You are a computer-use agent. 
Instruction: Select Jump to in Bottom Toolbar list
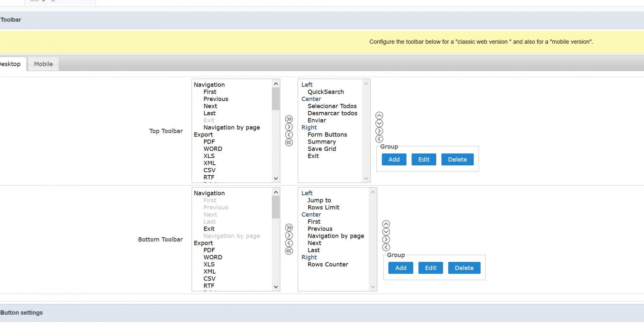319,200
